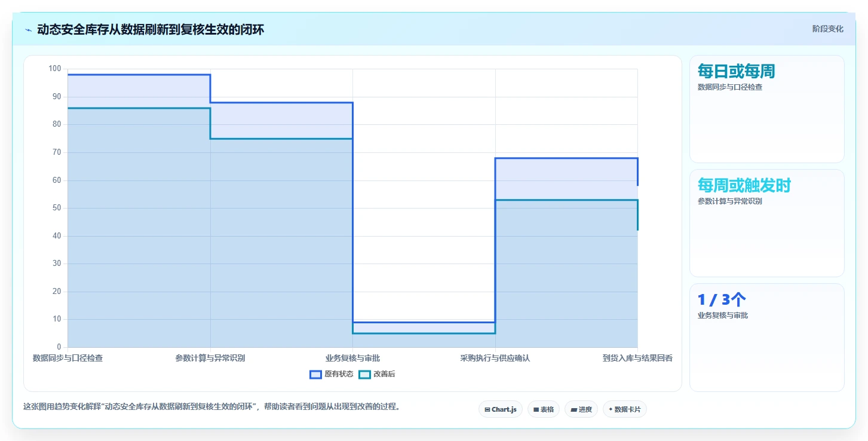The width and height of the screenshot is (868, 441).
Task: Toggle the 原有状态 legend series
Action: click(x=331, y=374)
